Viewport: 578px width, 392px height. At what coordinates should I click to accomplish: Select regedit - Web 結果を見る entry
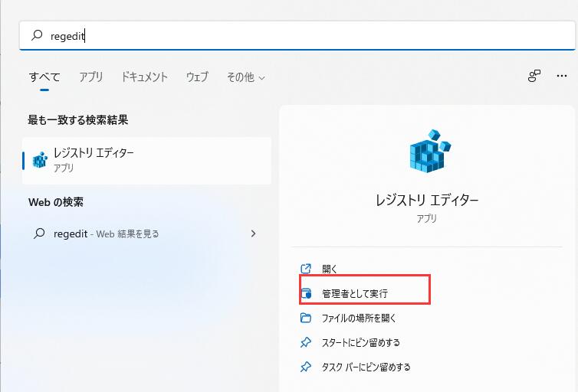coord(106,234)
